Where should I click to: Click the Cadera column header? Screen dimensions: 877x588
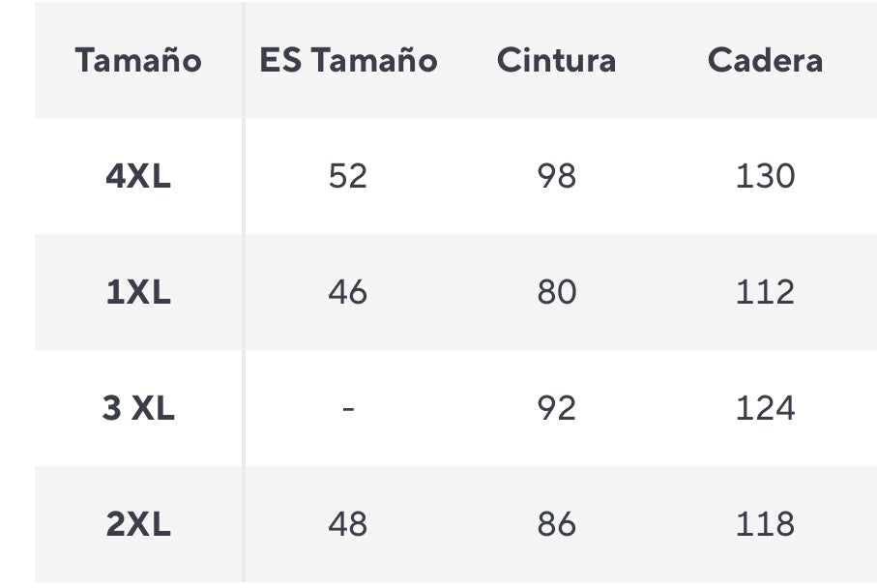pyautogui.click(x=765, y=60)
